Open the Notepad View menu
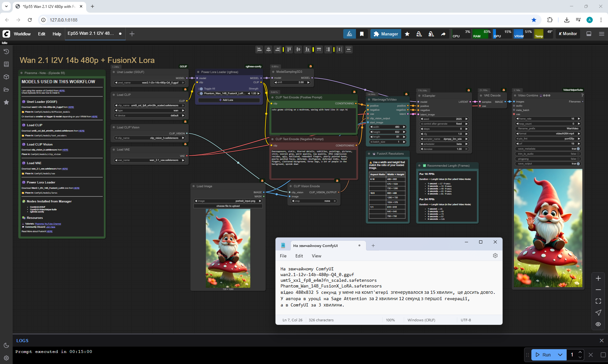 pos(316,256)
